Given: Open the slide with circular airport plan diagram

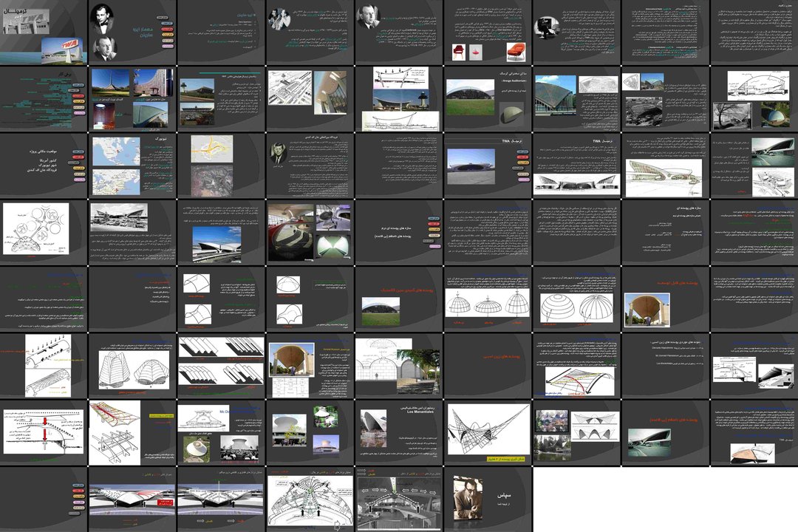Looking at the screenshot, I should [x=44, y=232].
